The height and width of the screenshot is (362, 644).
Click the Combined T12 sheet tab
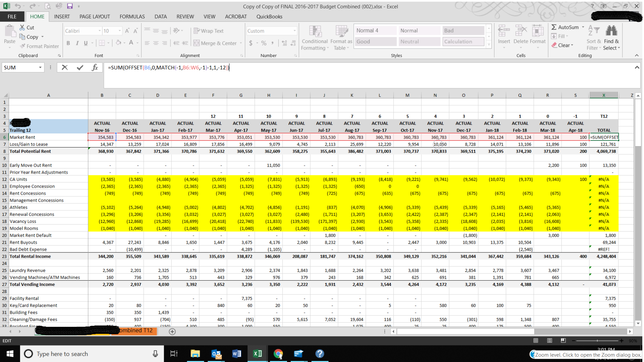[x=137, y=331]
